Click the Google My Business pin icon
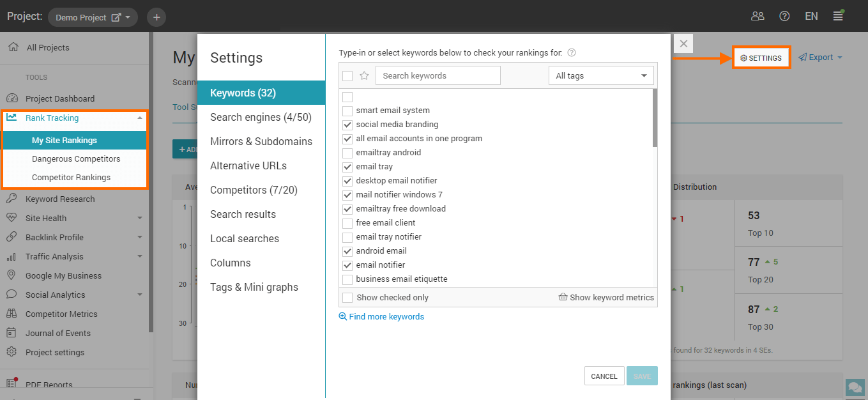The height and width of the screenshot is (400, 868). click(11, 275)
